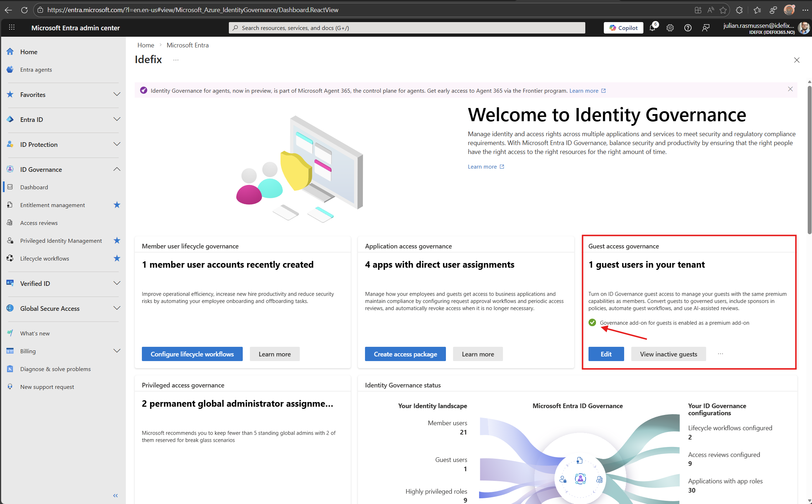Viewport: 812px width, 504px height.
Task: Open browser extensions puzzle icon
Action: [x=739, y=10]
